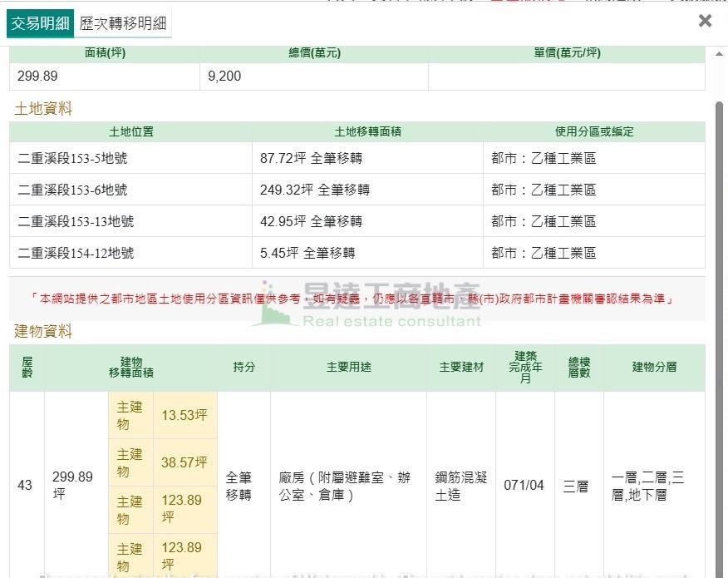
Task: Close the transaction details dialog
Action: coord(705,21)
